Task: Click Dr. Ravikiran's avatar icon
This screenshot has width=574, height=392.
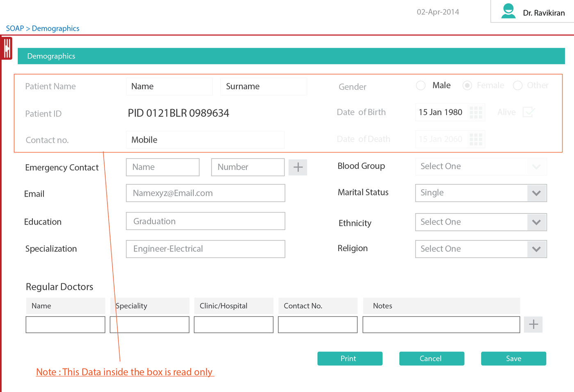Action: 508,11
